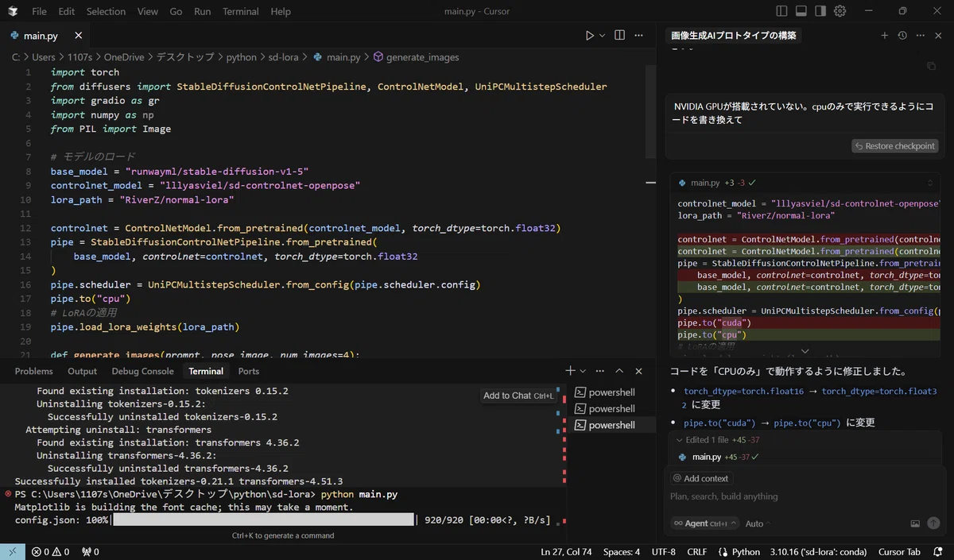Maximize the terminal panel with chevron
This screenshot has width=954, height=560.
coord(619,371)
